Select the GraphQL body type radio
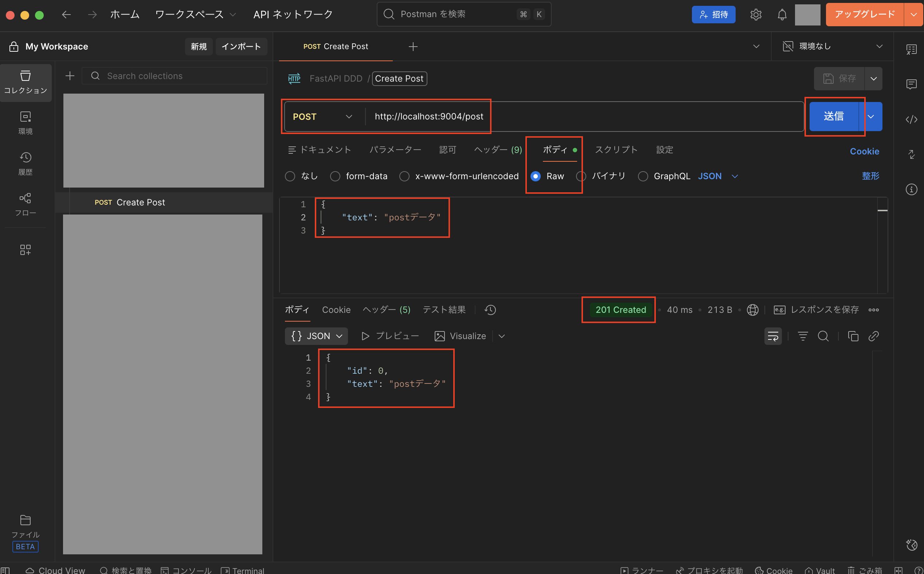924x574 pixels. click(643, 176)
